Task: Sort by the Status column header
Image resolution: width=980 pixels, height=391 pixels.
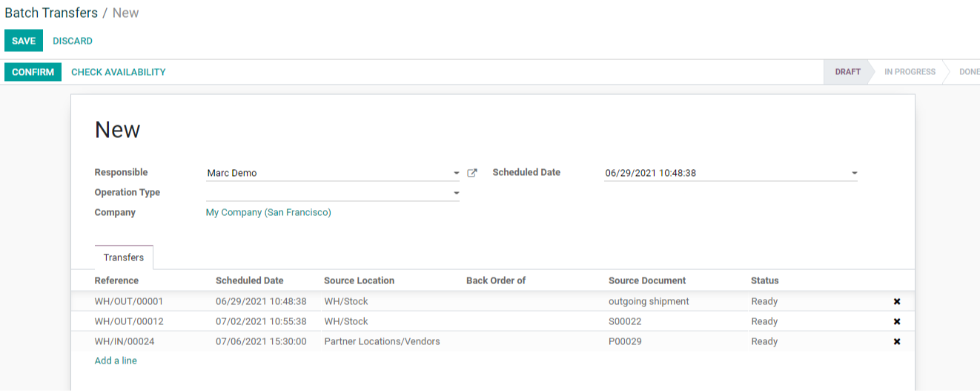Action: [765, 280]
